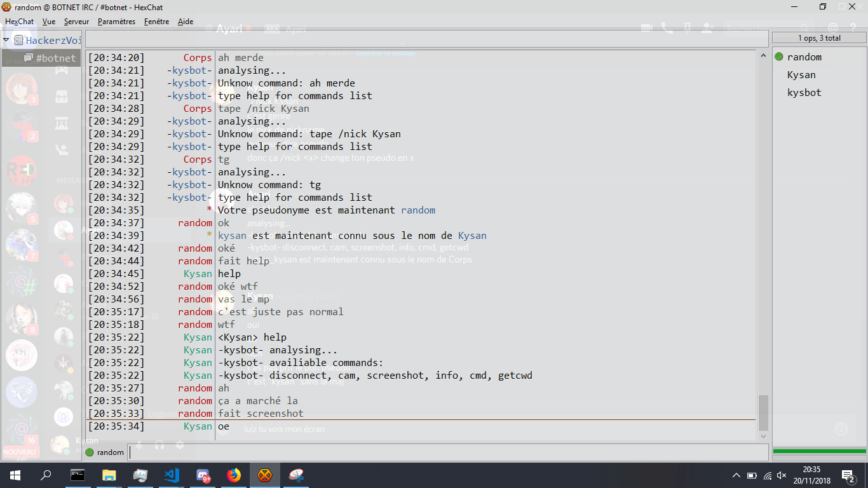This screenshot has height=488, width=868.
Task: Click the 'fait screenshot' message
Action: coord(261,414)
